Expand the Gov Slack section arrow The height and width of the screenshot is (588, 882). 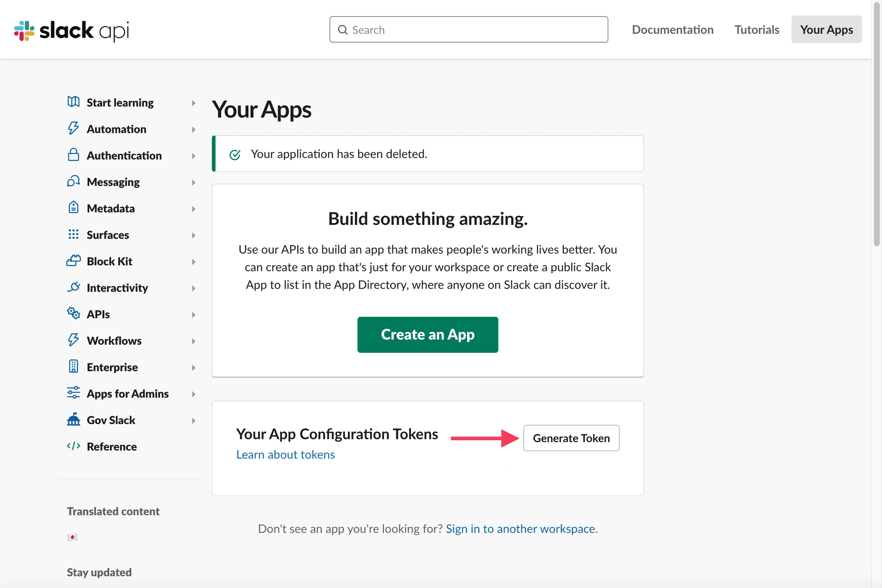coord(193,420)
